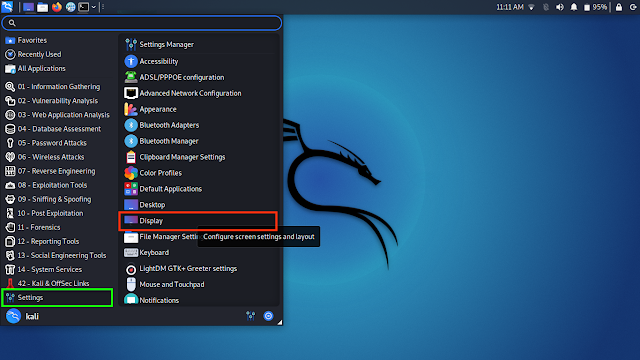
Task: Lock the screen with padlock icon
Action: [x=619, y=7]
